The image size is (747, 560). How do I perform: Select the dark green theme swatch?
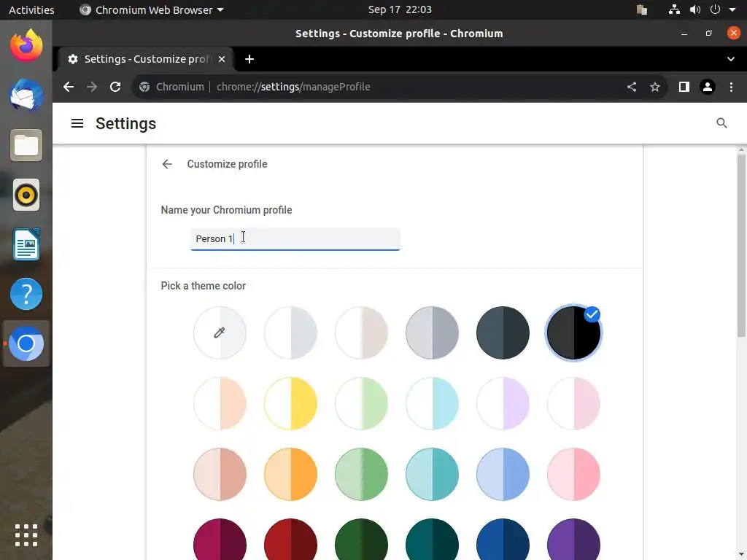coord(361,539)
